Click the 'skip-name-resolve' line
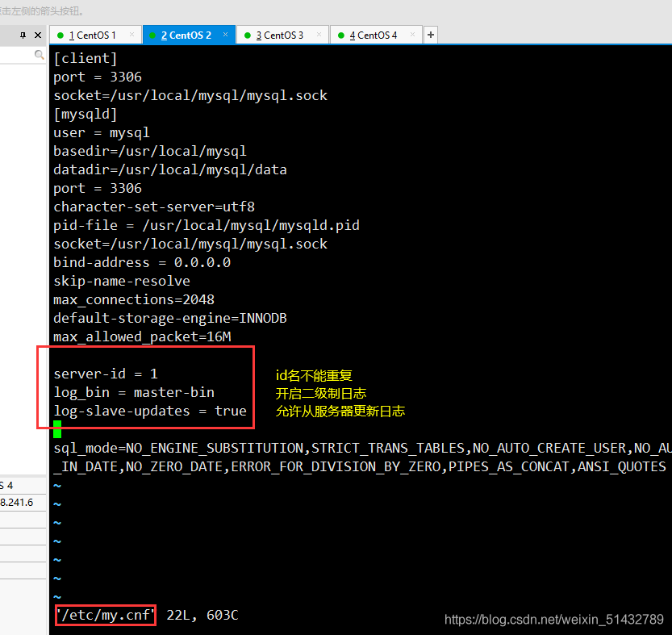Image resolution: width=672 pixels, height=635 pixels. point(122,282)
